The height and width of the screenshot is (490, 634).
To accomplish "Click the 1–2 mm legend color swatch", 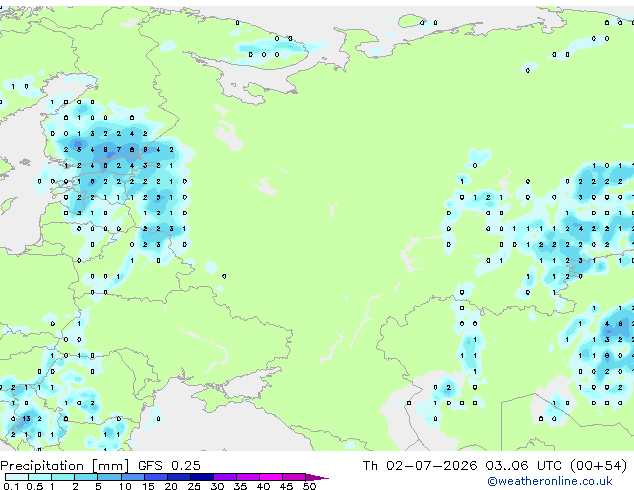I will click(63, 477).
